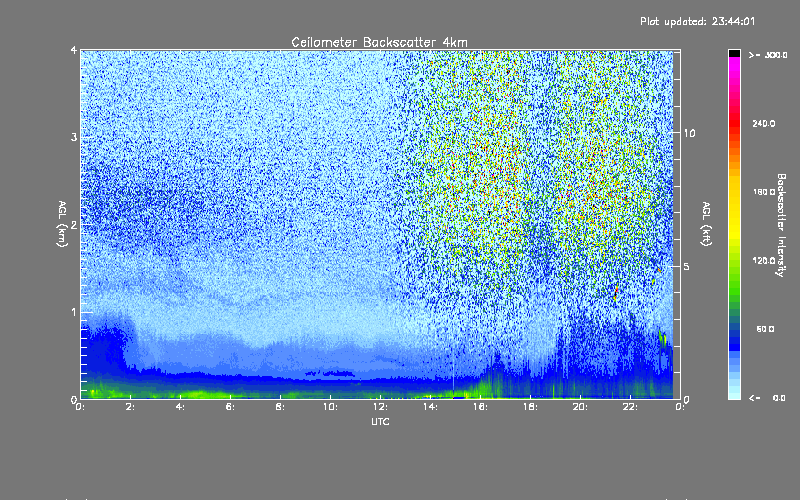
Task: Click the 'Ceilometer Backscatter 4km' plot title
Action: [379, 42]
